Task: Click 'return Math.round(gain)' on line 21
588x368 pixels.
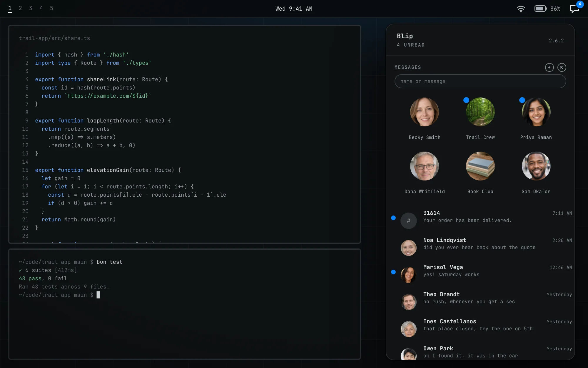Action: 78,220
